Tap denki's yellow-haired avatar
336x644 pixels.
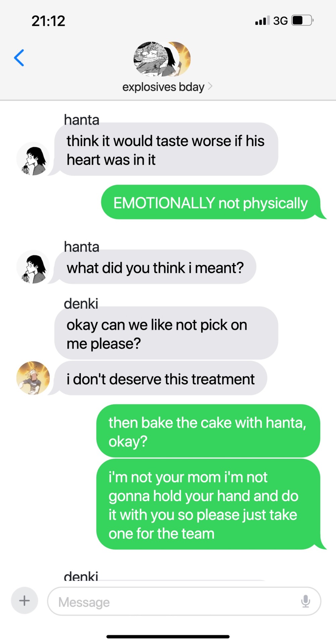click(x=33, y=378)
